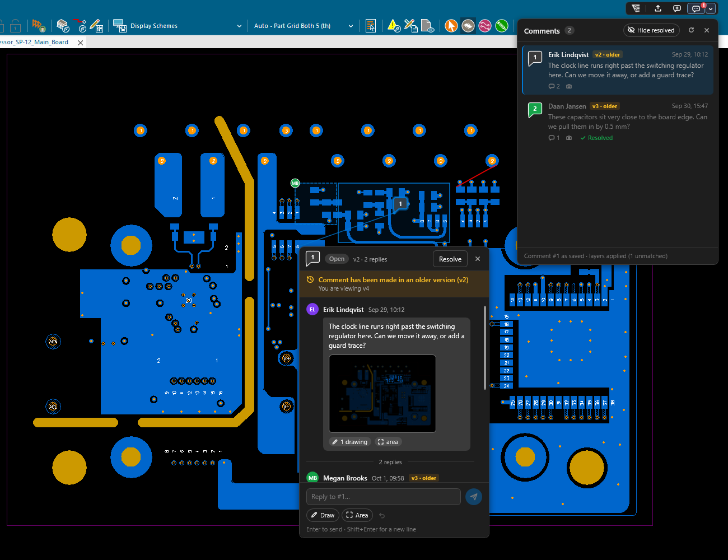Click the Comments count badge 2

tap(569, 30)
